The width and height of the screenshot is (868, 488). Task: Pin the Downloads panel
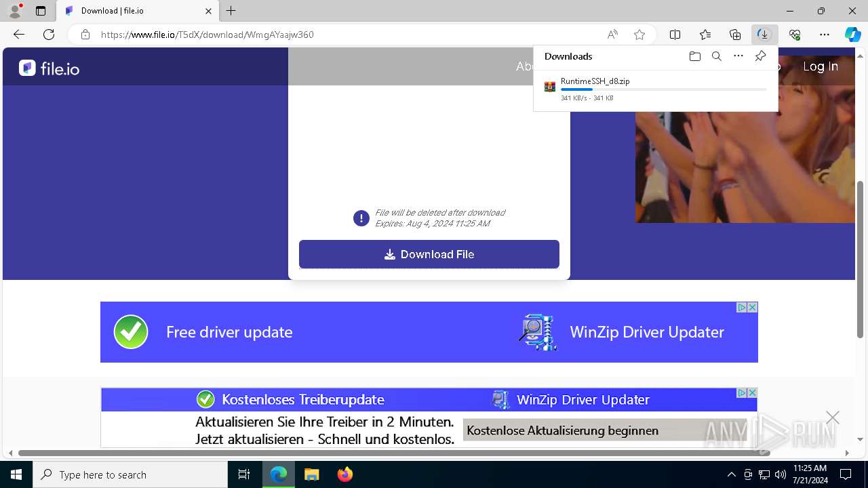(760, 56)
